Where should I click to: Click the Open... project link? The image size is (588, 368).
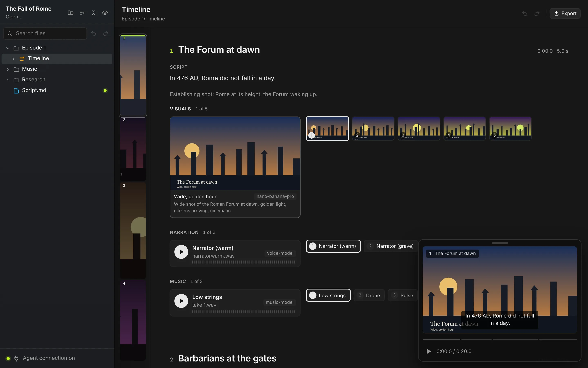[x=14, y=17]
